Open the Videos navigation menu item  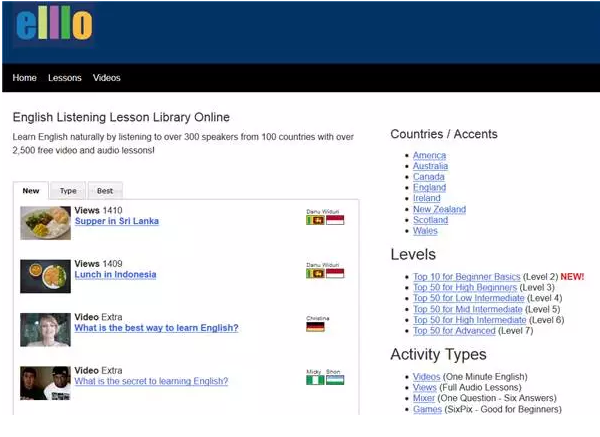106,78
